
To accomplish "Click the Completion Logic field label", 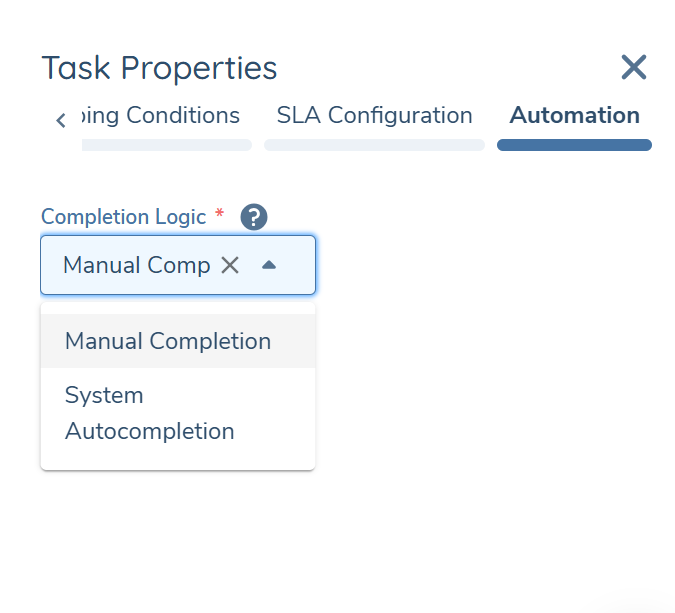I will [x=124, y=217].
